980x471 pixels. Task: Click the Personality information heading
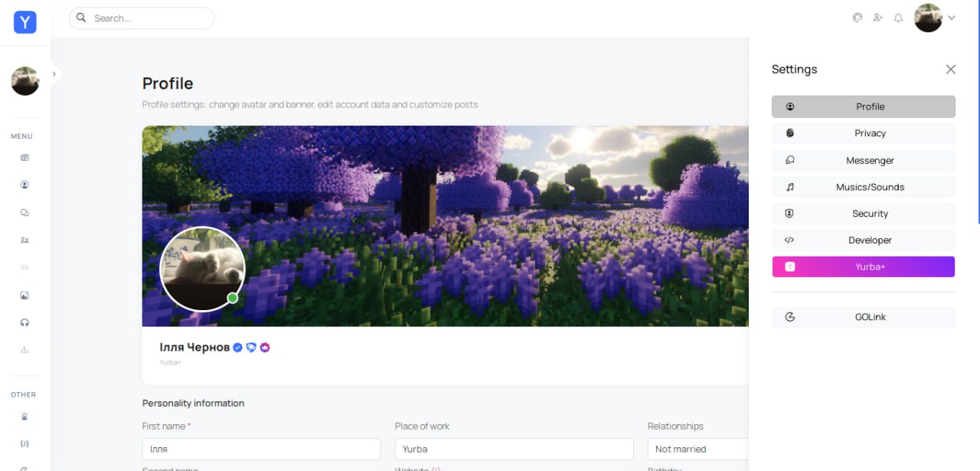(x=194, y=403)
